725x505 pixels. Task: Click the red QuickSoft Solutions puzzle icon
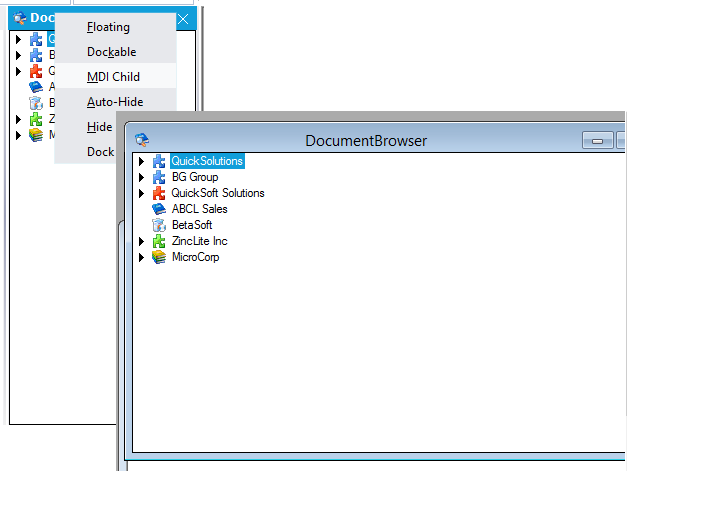click(159, 193)
